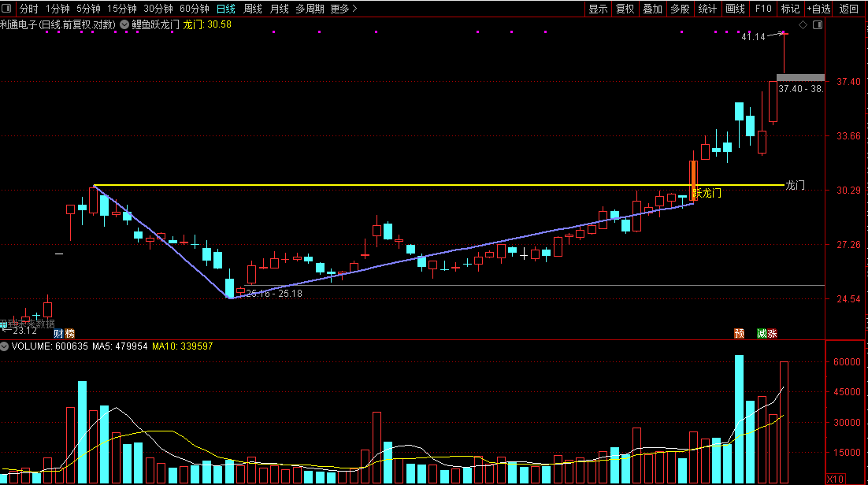Click the 25.16 - 25.18 gap label
The height and width of the screenshot is (485, 868).
click(274, 294)
